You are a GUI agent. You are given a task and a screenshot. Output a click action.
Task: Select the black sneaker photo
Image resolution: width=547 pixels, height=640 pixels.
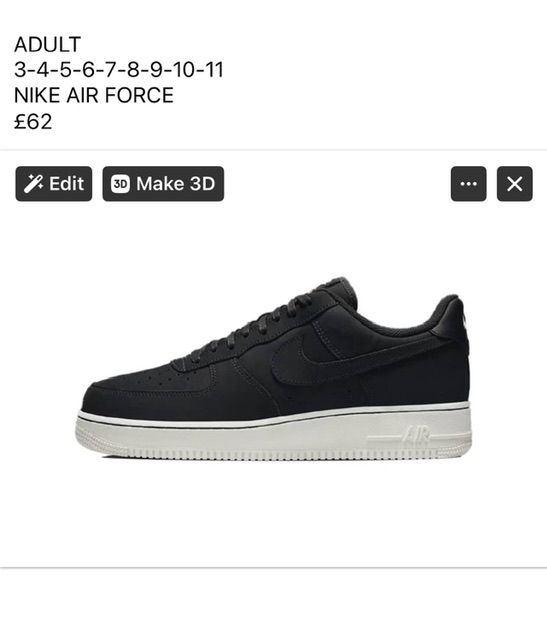tap(274, 368)
